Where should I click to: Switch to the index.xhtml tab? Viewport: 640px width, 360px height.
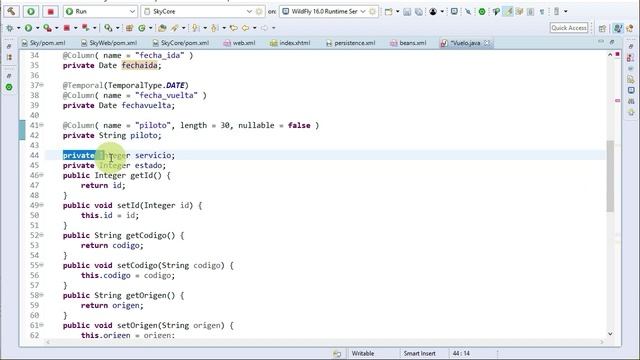click(x=290, y=43)
